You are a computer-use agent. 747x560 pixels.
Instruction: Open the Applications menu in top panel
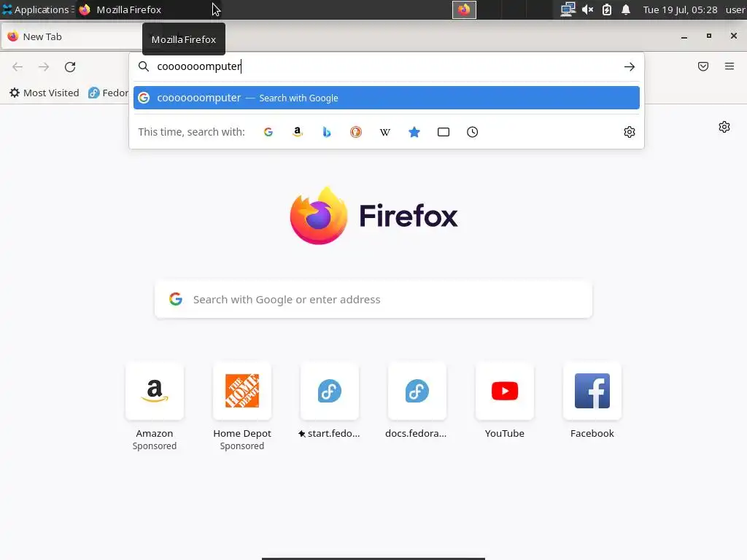point(37,9)
